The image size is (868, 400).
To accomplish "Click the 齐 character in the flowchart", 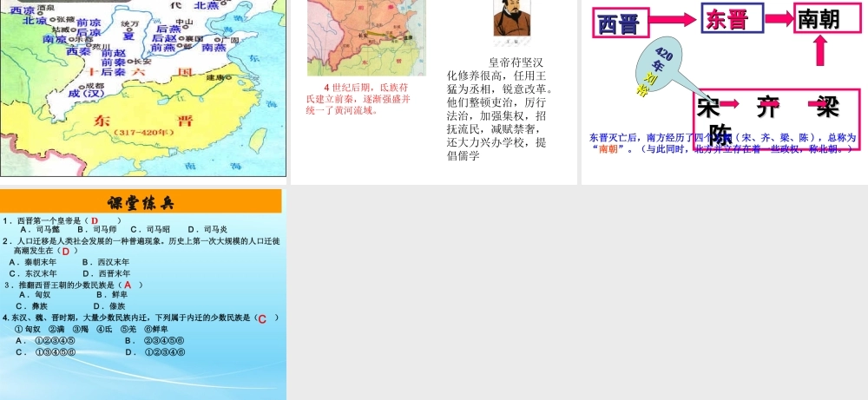I will click(768, 107).
